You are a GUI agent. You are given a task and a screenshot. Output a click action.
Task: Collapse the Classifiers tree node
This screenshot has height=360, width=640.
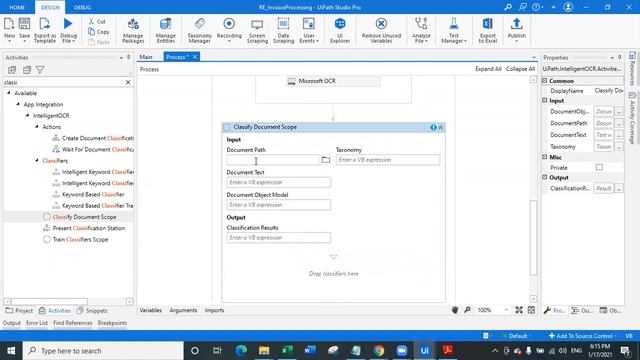click(37, 160)
